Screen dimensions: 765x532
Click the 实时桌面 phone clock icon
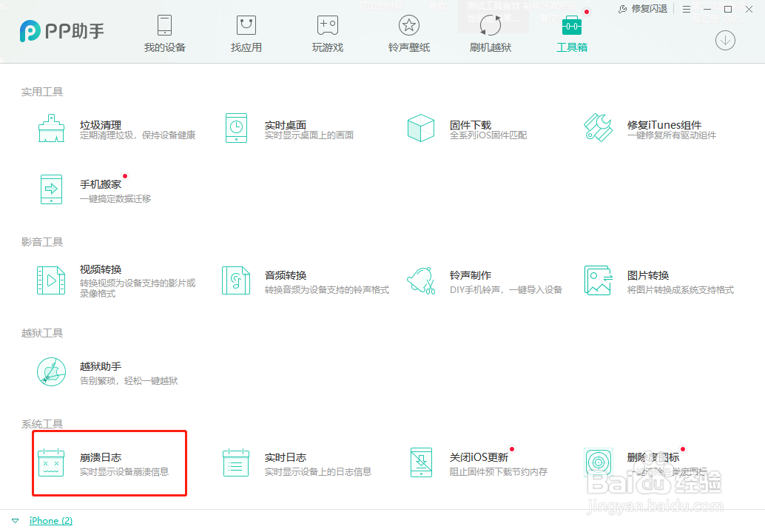point(237,128)
